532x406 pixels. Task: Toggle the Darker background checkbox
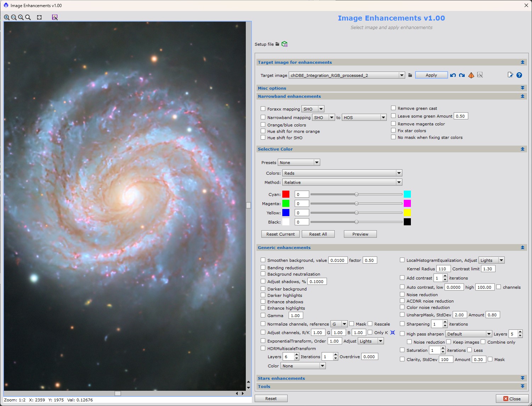[x=263, y=289]
